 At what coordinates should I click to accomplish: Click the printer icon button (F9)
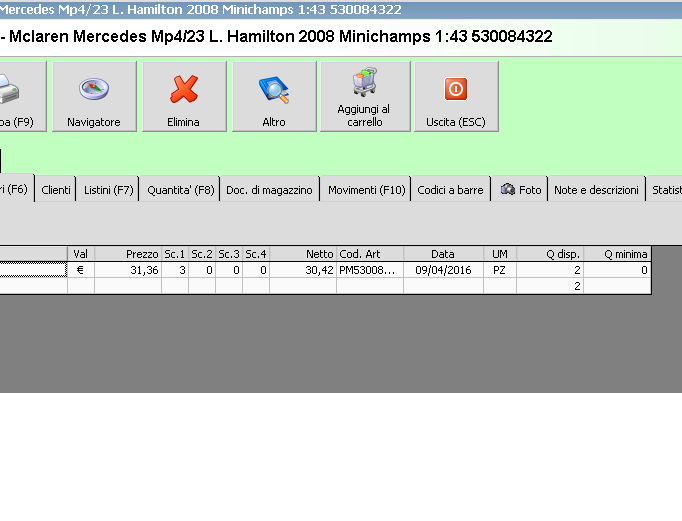pos(23,97)
